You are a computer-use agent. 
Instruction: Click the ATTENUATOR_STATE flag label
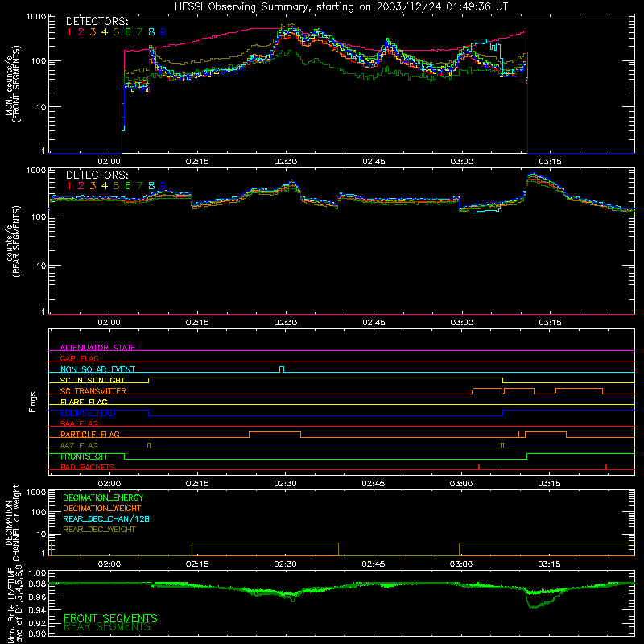click(x=97, y=348)
